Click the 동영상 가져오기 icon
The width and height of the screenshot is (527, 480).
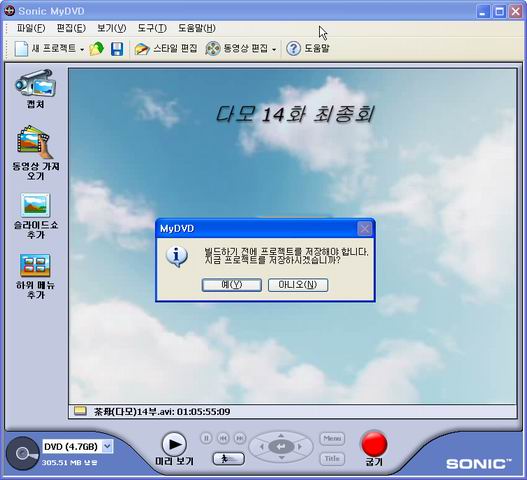point(35,142)
